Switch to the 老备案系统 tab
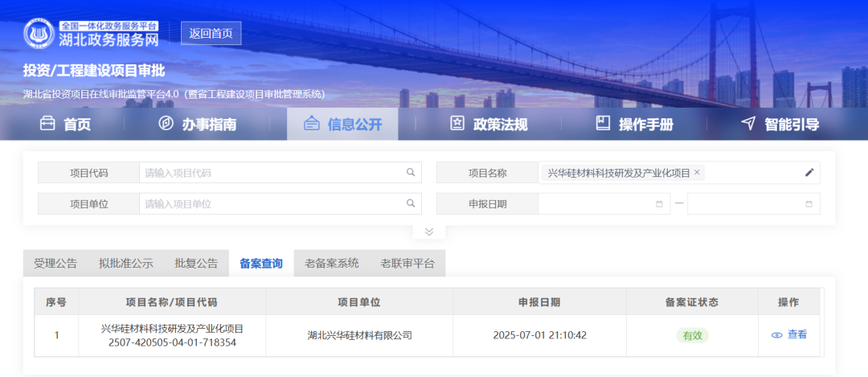The image size is (868, 377). pyautogui.click(x=332, y=264)
